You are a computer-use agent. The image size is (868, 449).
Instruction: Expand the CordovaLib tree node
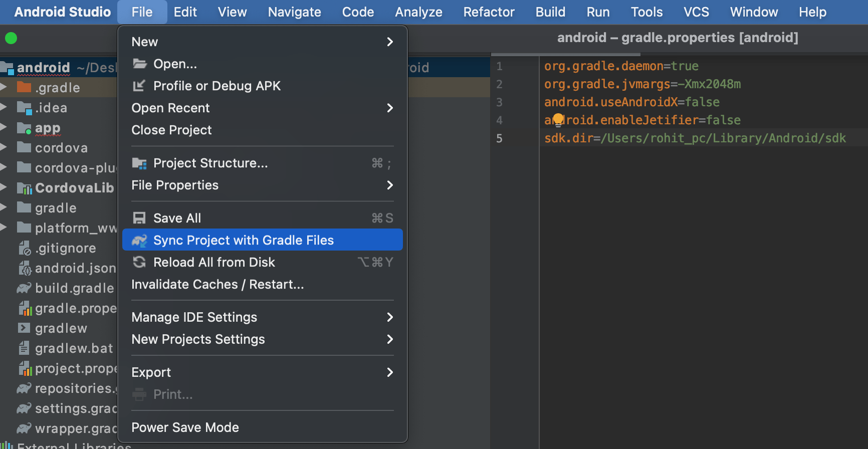(x=4, y=187)
